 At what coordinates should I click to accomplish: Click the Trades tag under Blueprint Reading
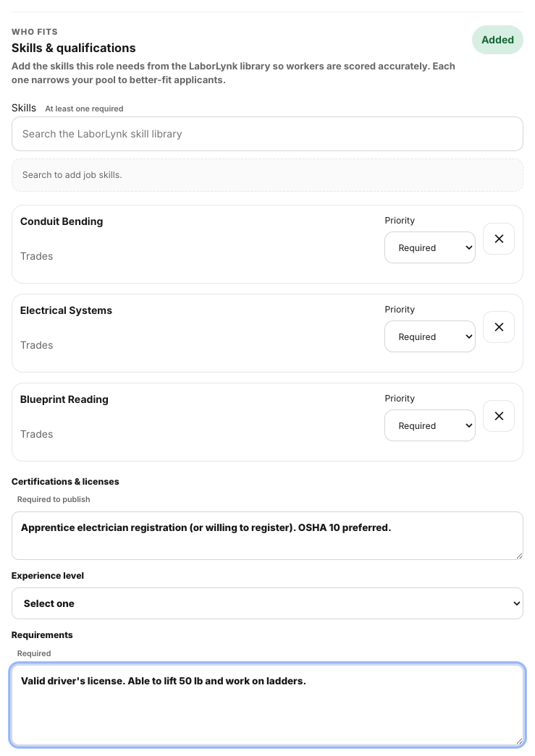(37, 434)
